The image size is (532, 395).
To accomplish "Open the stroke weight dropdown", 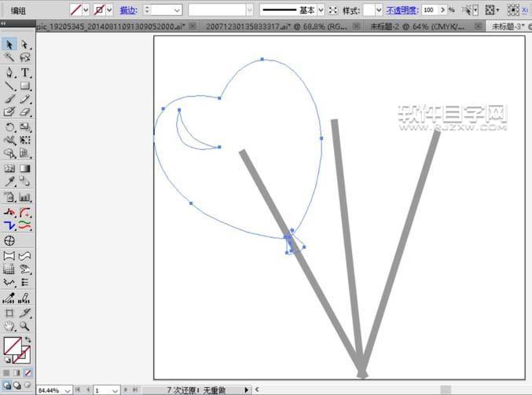I will tap(176, 9).
